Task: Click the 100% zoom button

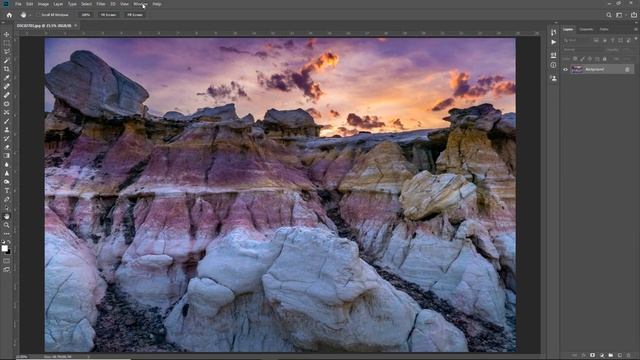Action: tap(85, 15)
